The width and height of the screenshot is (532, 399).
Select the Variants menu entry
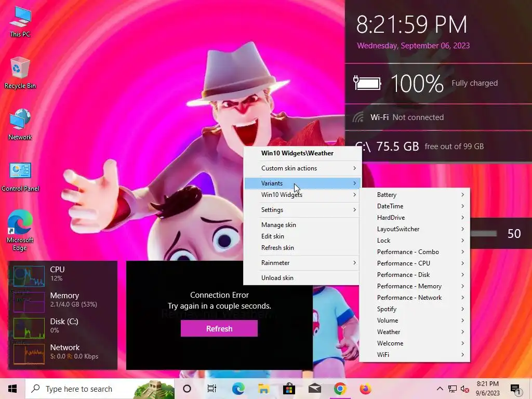[302, 183]
